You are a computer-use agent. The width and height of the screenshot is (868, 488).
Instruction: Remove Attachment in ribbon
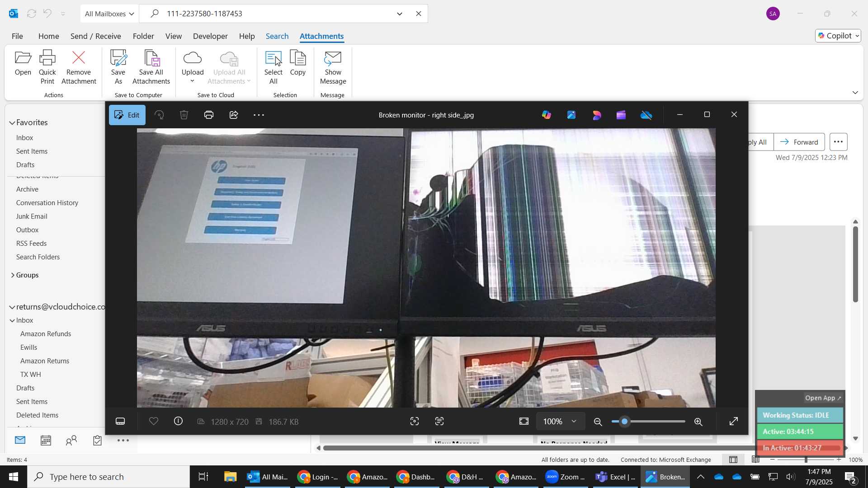coord(79,67)
